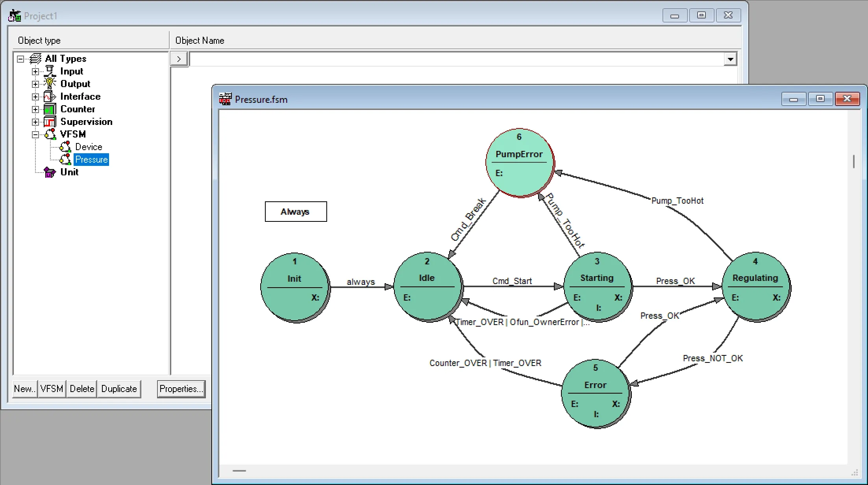Click the Interface type icon
868x485 pixels.
[x=50, y=97]
